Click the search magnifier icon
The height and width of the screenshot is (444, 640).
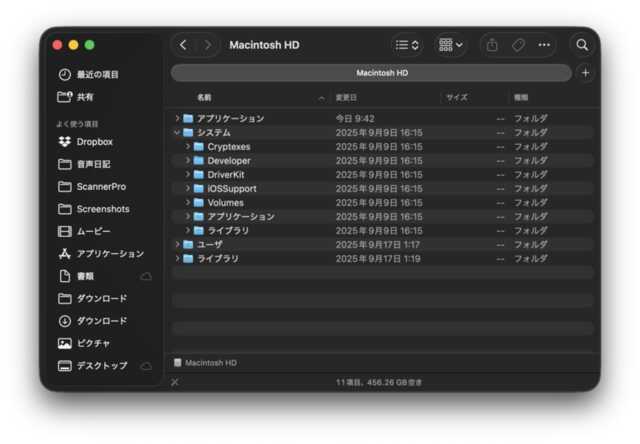click(582, 45)
